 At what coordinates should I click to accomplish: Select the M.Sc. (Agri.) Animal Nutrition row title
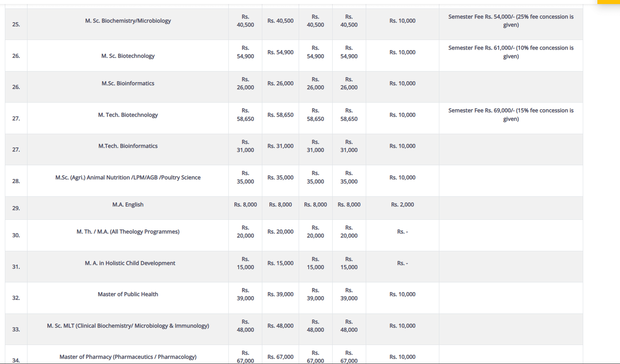(128, 178)
